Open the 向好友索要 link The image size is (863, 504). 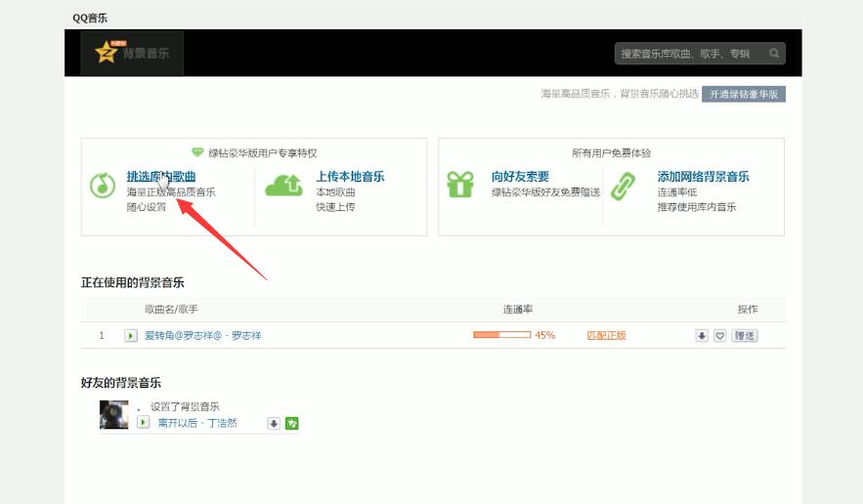tap(520, 176)
